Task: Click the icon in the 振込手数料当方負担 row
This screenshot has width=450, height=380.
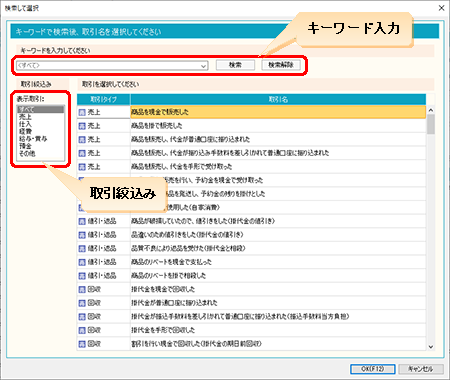Action: tap(82, 317)
